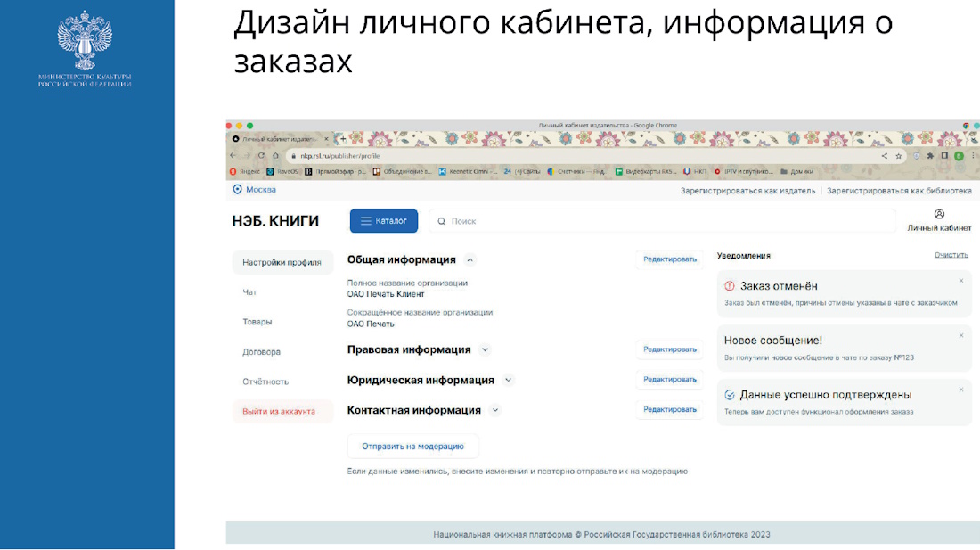This screenshot has width=980, height=550.
Task: Expand the Контактная информация section
Action: click(x=495, y=410)
